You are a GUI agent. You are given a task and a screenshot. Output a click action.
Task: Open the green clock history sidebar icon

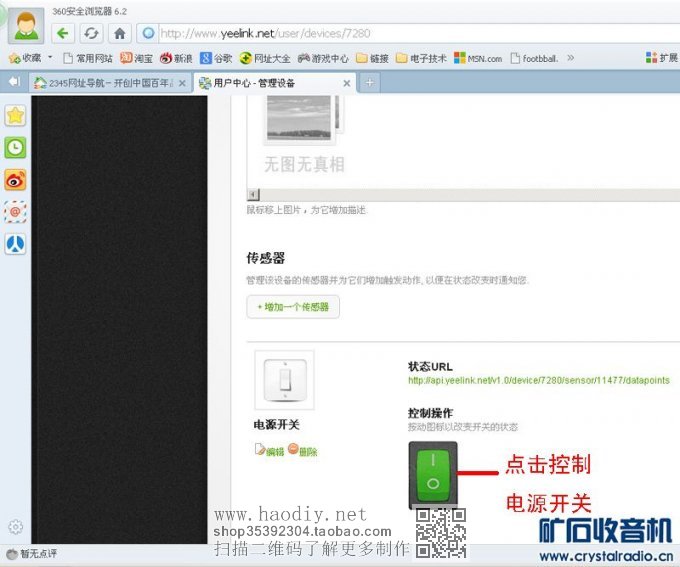[x=16, y=147]
